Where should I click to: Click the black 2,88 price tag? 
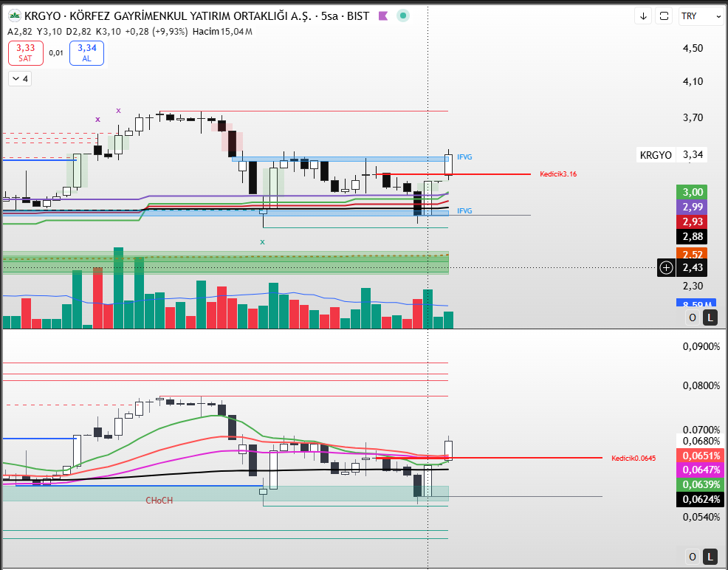[x=692, y=237]
